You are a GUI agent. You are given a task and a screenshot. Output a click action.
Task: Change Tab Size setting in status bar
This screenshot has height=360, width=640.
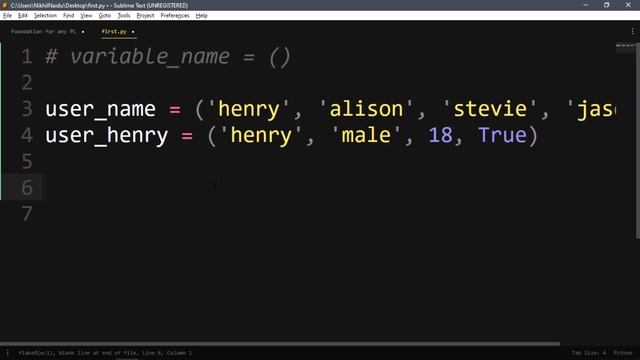[x=589, y=353]
